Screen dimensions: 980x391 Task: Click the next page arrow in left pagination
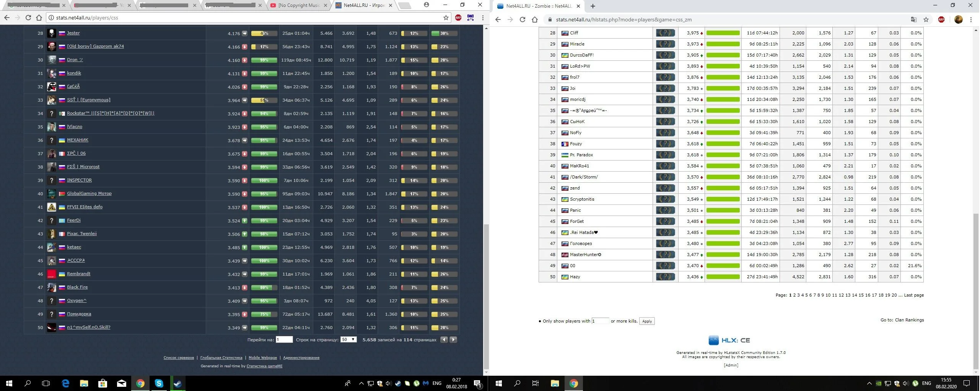(453, 339)
